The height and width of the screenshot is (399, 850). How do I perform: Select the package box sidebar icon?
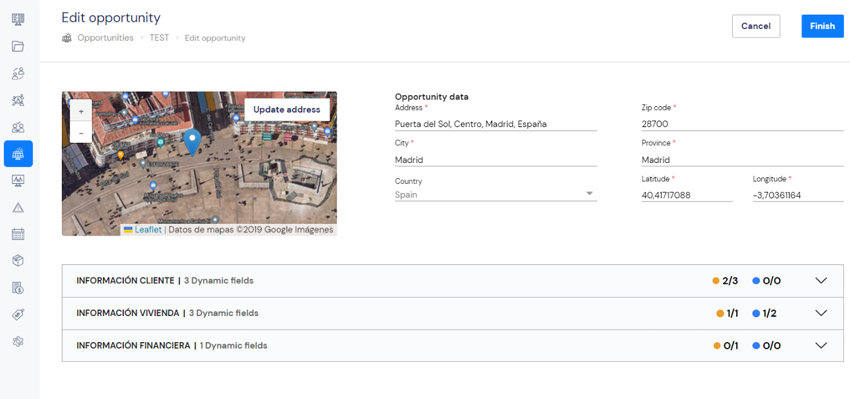(x=18, y=261)
